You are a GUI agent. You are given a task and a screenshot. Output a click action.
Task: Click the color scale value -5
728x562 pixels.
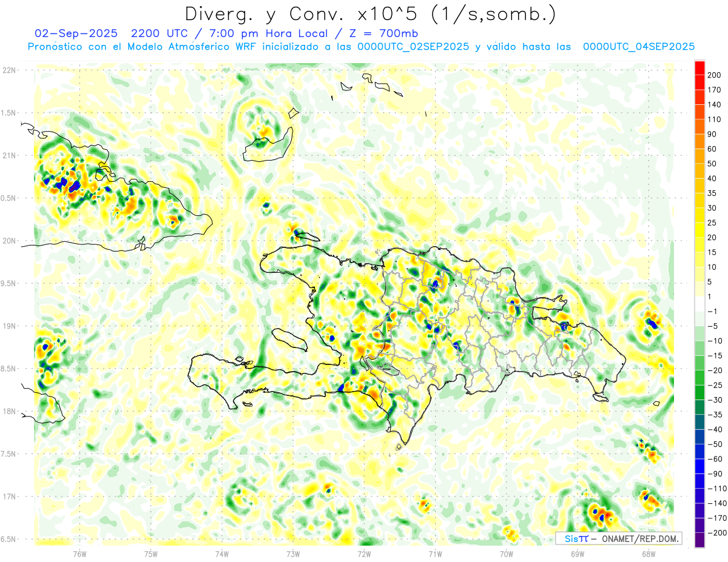[713, 326]
